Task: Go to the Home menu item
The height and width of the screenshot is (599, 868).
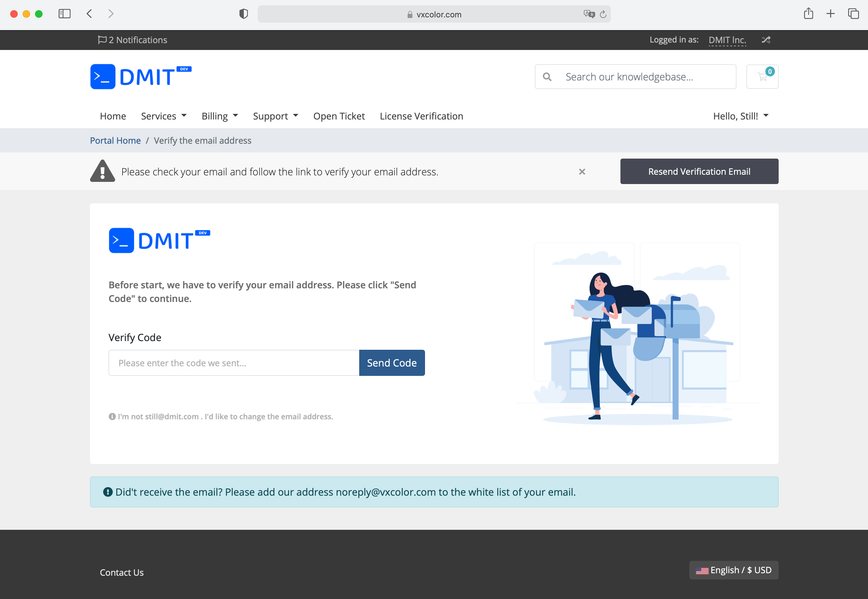Action: [113, 116]
